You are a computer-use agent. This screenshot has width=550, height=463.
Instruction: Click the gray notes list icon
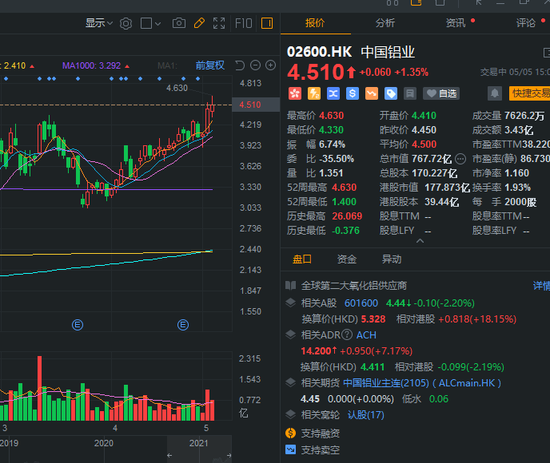tap(410, 94)
